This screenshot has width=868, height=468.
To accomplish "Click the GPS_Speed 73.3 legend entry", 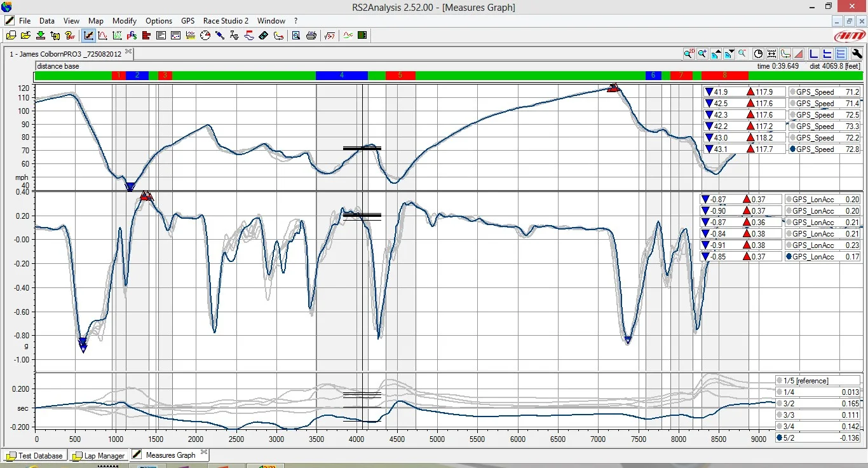I will (x=824, y=127).
